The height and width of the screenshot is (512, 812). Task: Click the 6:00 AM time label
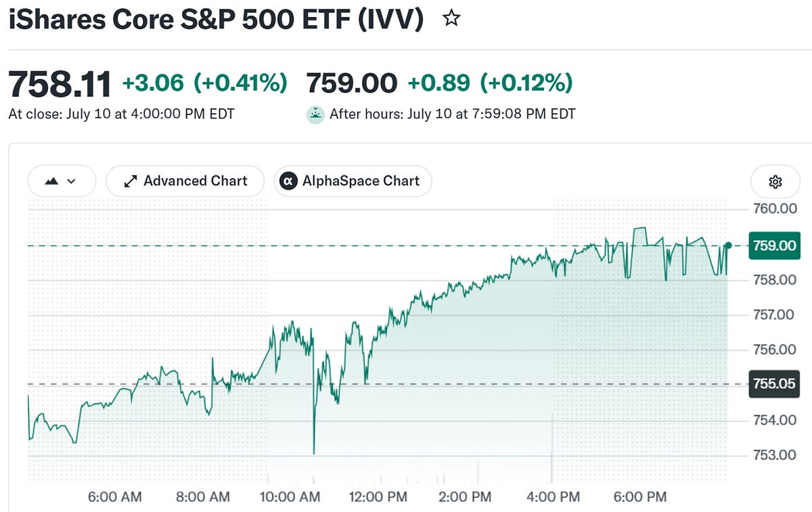pyautogui.click(x=114, y=496)
